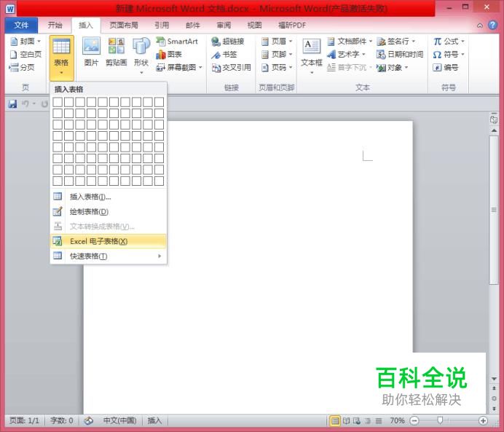
Task: Click the proofing check status icon
Action: [88, 420]
